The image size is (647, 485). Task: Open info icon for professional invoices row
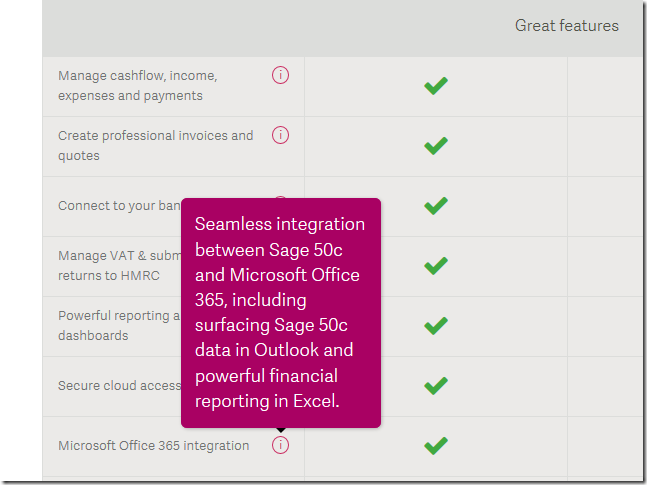coord(280,135)
